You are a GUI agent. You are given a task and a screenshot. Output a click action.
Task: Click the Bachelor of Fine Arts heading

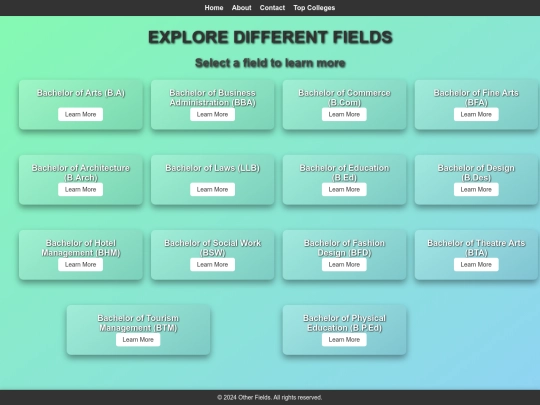[476, 98]
